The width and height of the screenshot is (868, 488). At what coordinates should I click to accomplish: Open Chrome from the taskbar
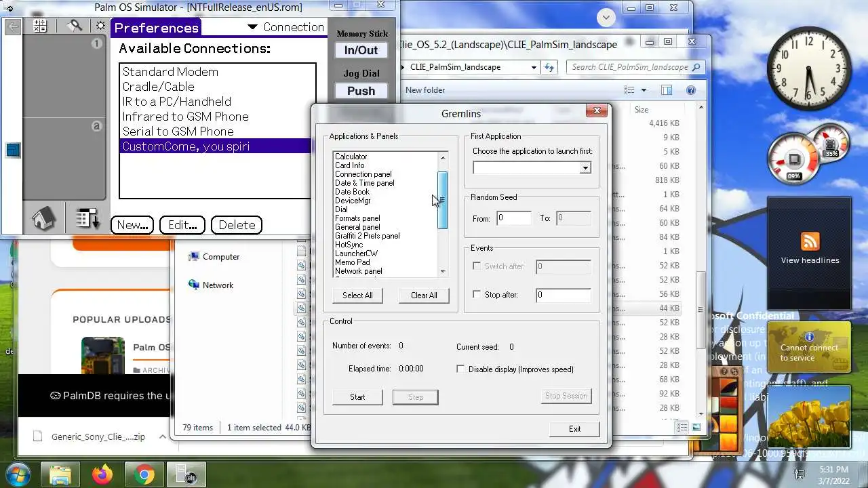point(144,474)
